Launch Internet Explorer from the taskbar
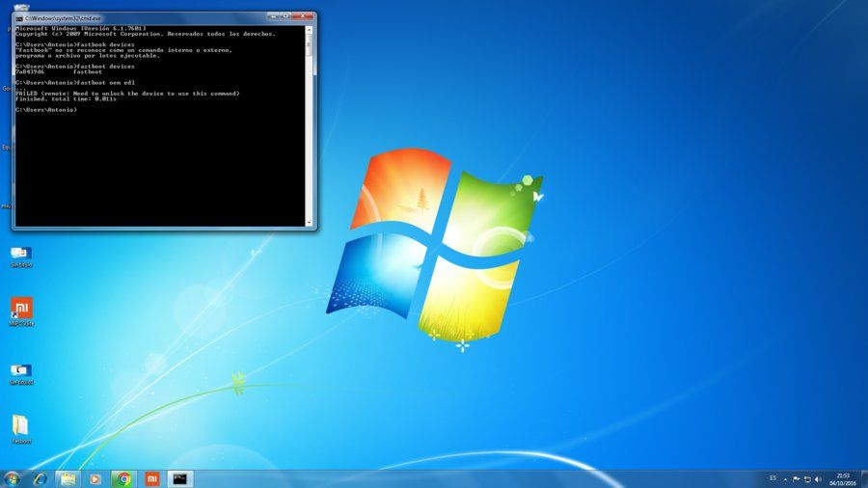The width and height of the screenshot is (868, 488). (40, 479)
